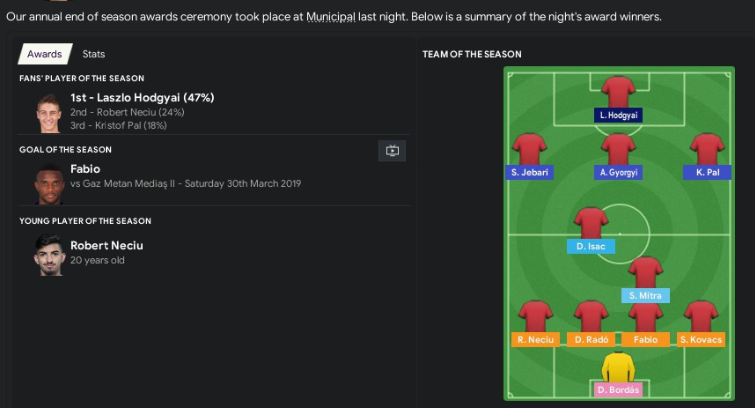Click Fabio's portrait thumbnail
The height and width of the screenshot is (408, 755).
pos(49,184)
